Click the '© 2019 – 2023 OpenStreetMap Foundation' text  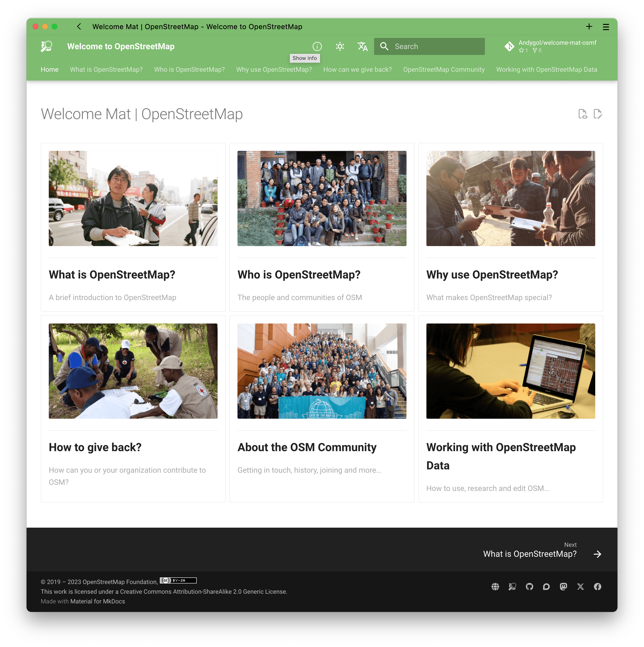(x=99, y=582)
